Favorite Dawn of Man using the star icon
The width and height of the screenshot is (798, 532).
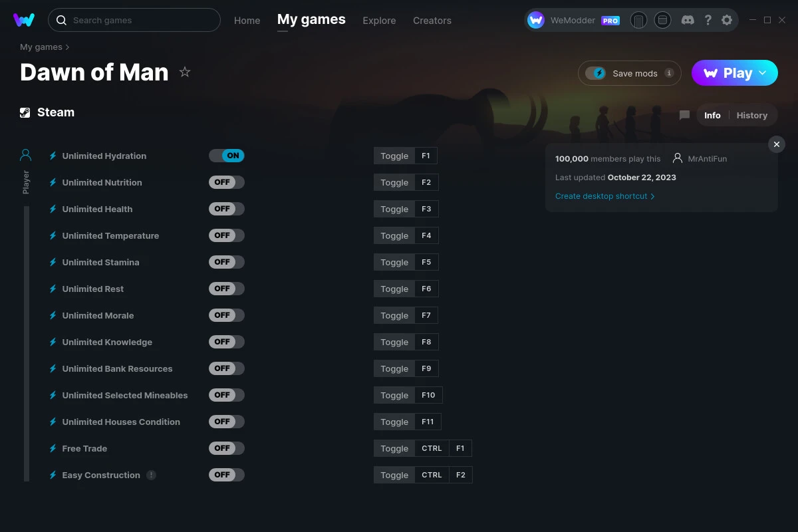click(x=184, y=72)
